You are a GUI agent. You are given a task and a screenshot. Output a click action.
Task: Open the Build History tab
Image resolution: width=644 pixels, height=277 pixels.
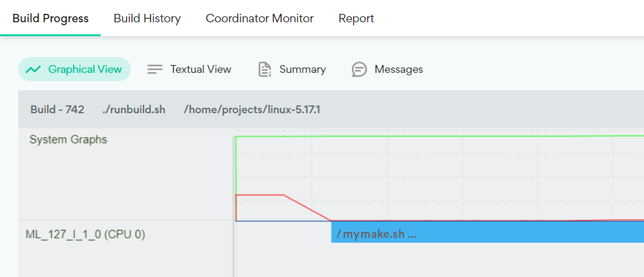tap(147, 19)
